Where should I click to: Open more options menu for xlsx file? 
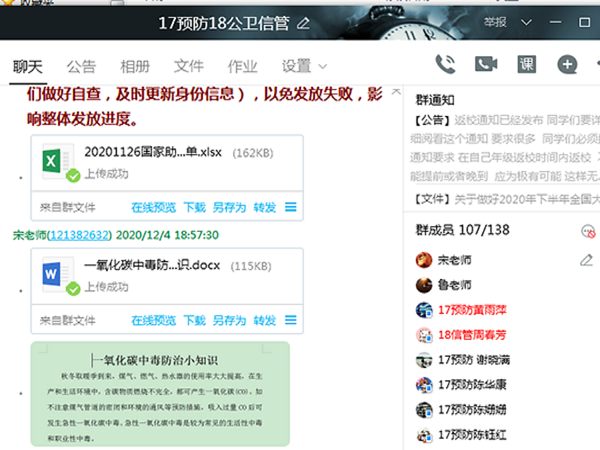click(291, 208)
